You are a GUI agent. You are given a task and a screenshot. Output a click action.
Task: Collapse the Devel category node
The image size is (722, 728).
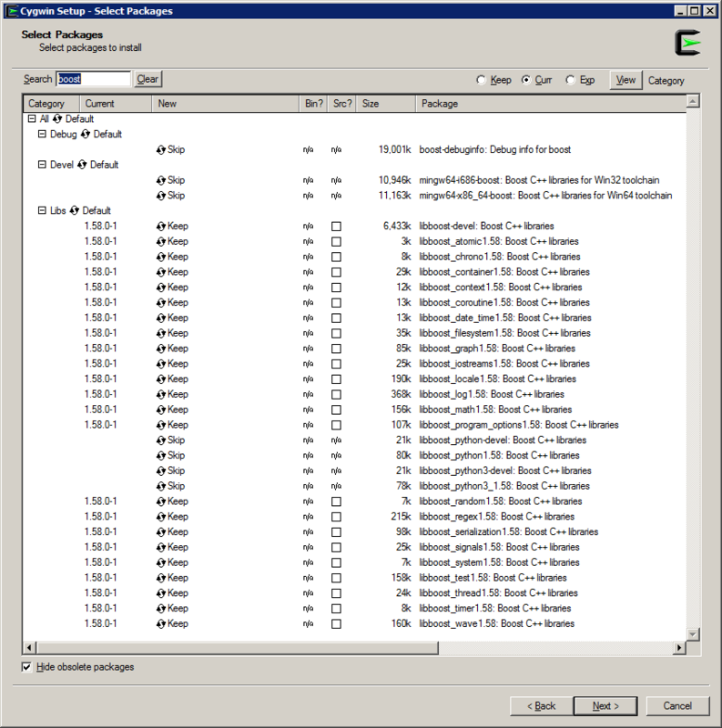42,165
